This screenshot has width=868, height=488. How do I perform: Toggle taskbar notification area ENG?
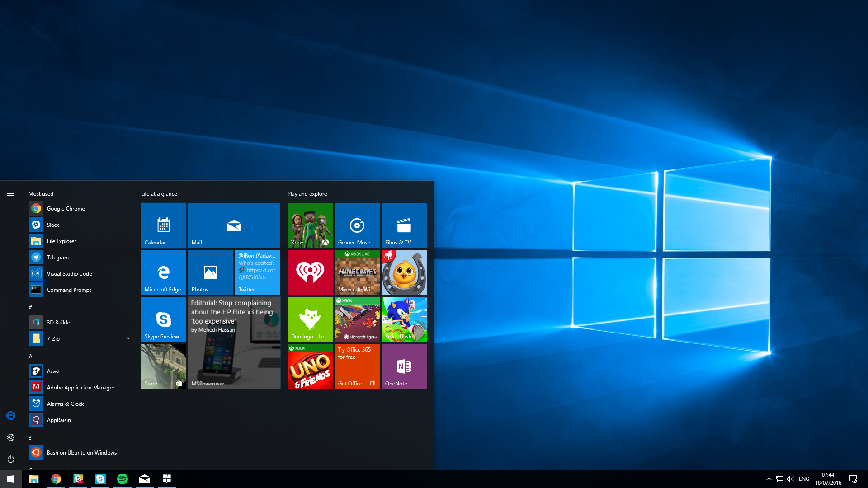pyautogui.click(x=804, y=479)
